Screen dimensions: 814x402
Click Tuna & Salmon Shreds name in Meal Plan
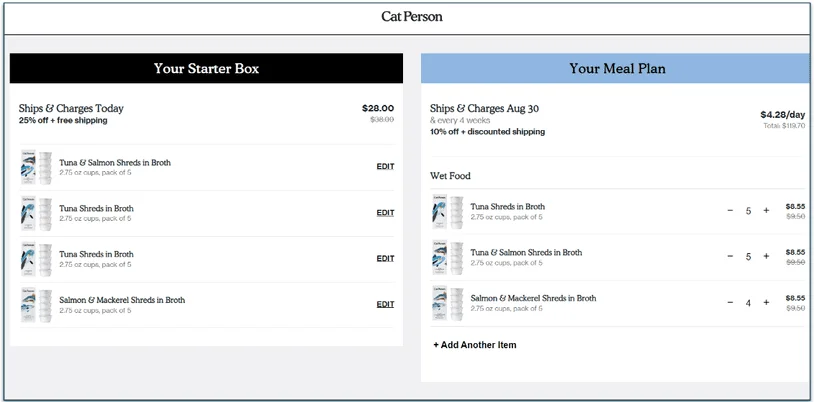(x=526, y=252)
